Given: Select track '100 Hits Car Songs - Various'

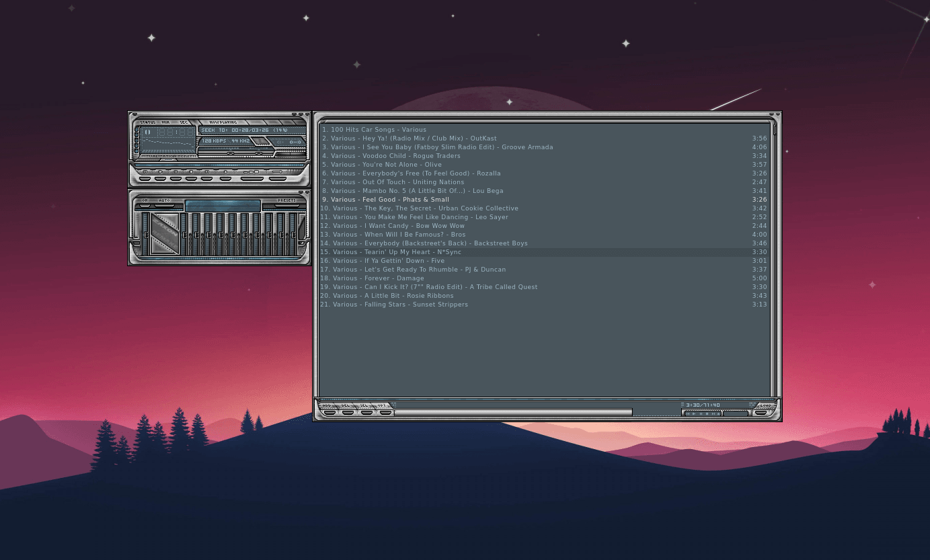Looking at the screenshot, I should [544, 130].
